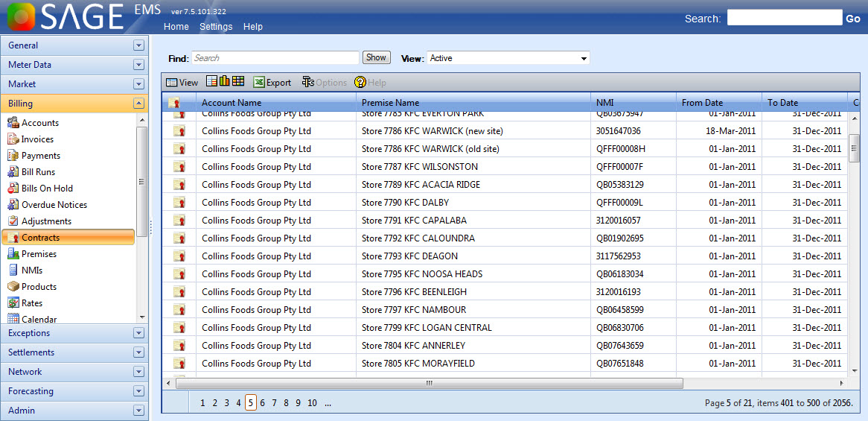Click the contract icon for KFC CAPALABA row
868x421 pixels.
179,220
